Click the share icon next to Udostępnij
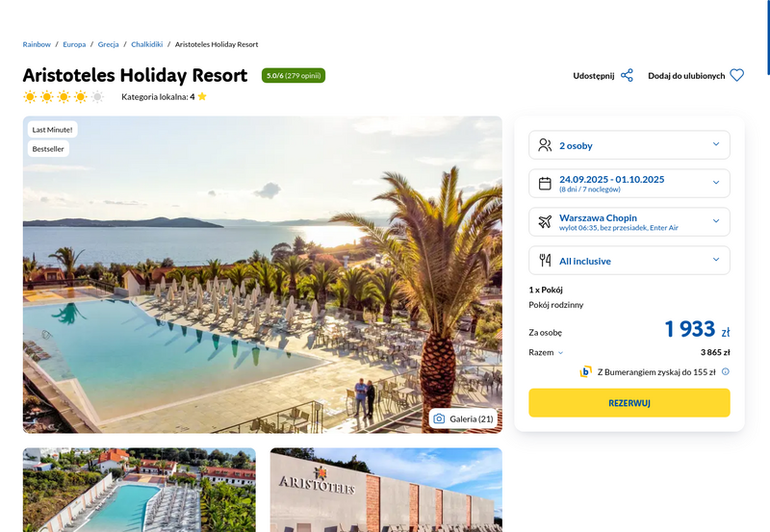The height and width of the screenshot is (532, 770). point(627,76)
